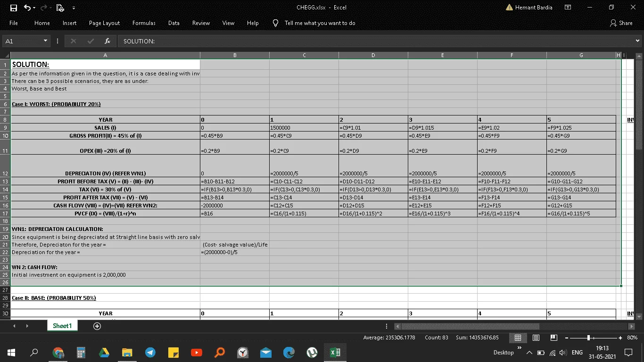Open Google Chrome from the taskbar
This screenshot has width=644, height=362.
[x=58, y=353]
